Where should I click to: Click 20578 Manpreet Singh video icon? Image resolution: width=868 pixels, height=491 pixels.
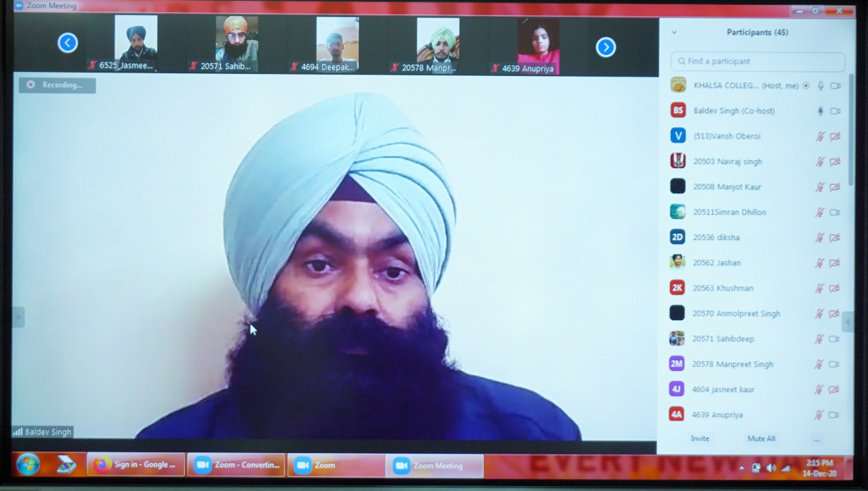(x=835, y=364)
